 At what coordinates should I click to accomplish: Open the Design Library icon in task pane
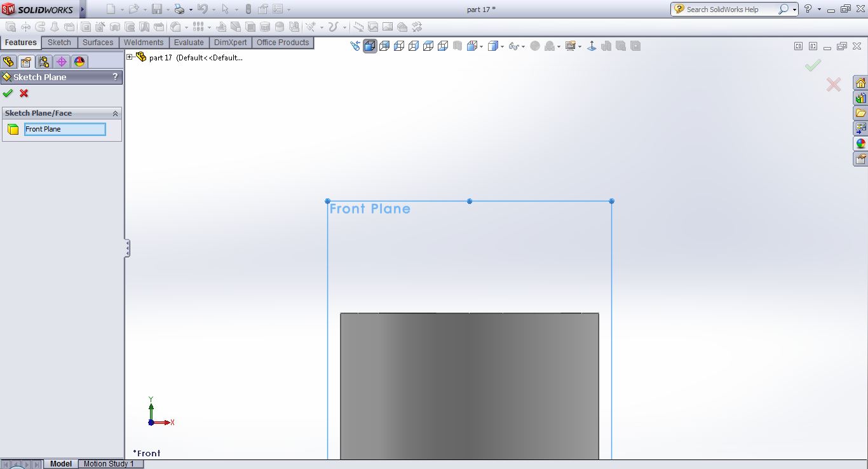[x=860, y=98]
